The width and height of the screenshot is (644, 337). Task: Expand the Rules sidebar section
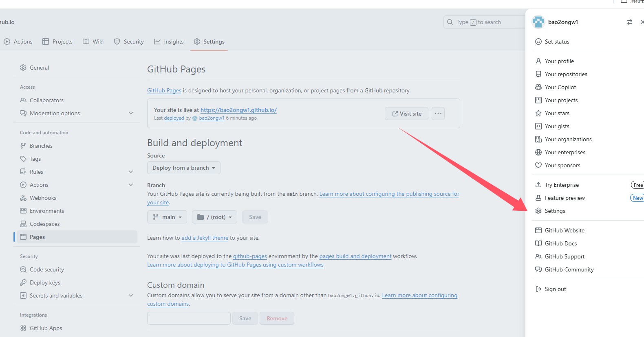pyautogui.click(x=131, y=172)
